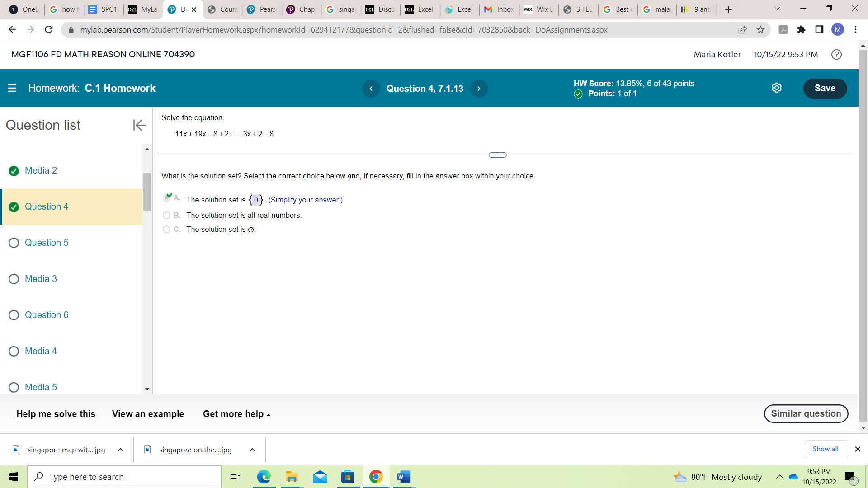Click the Similar question button
Image resolution: width=868 pixels, height=488 pixels.
(x=806, y=413)
